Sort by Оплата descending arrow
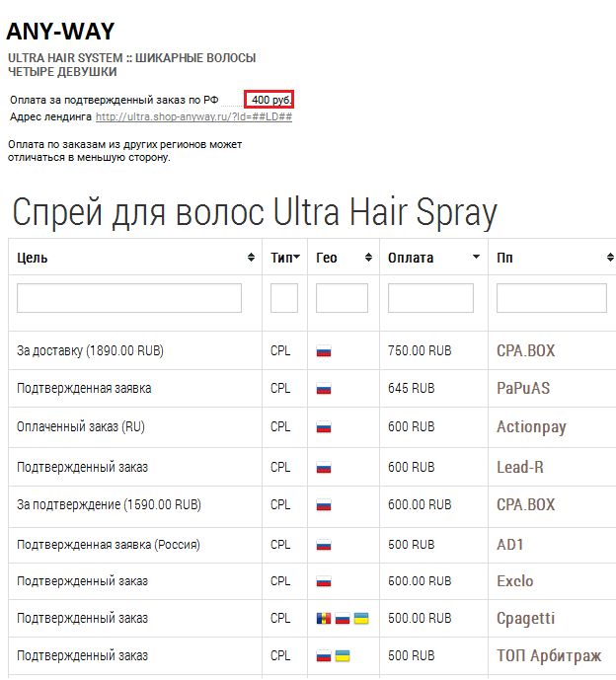 [x=476, y=257]
